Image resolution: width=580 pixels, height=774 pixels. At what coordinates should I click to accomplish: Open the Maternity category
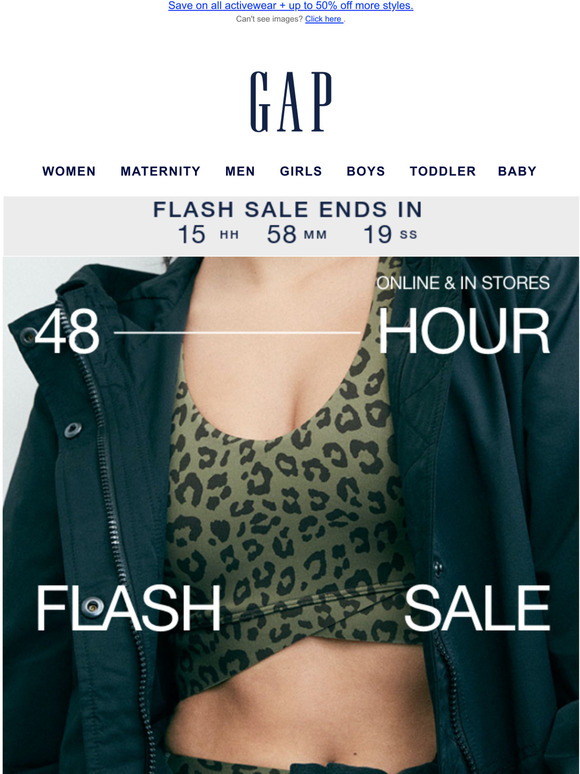coord(160,171)
